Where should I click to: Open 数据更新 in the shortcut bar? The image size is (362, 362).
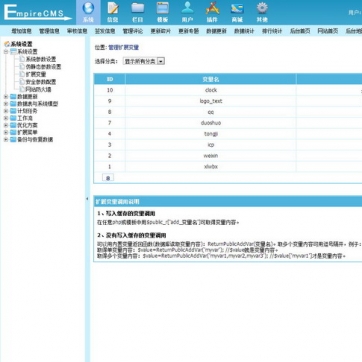[x=216, y=31]
